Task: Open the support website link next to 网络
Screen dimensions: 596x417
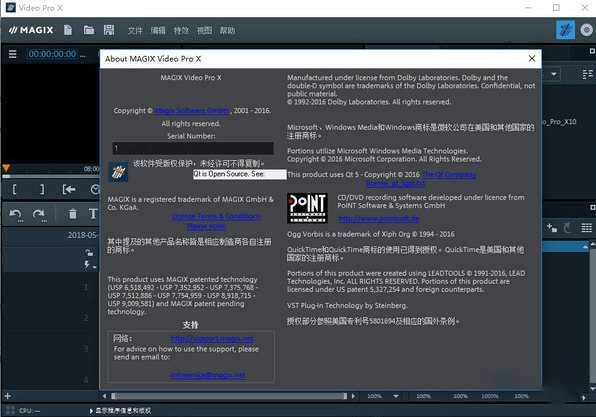Action: 212,339
